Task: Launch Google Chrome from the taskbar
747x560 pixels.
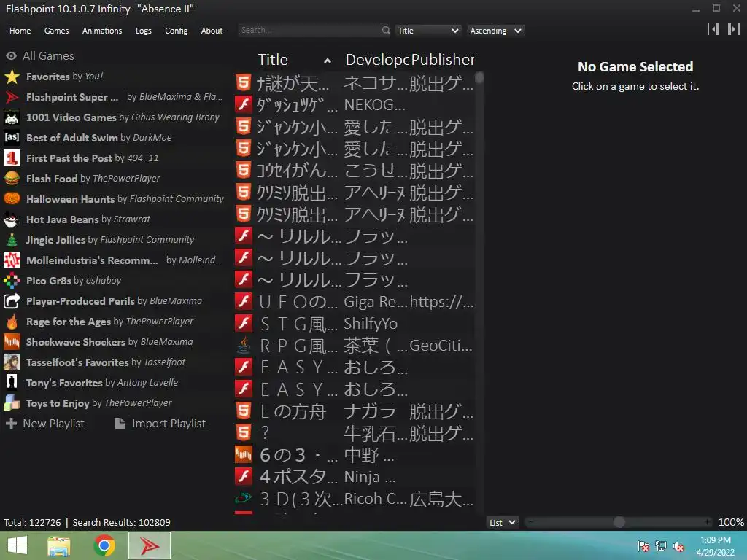Action: [x=104, y=545]
